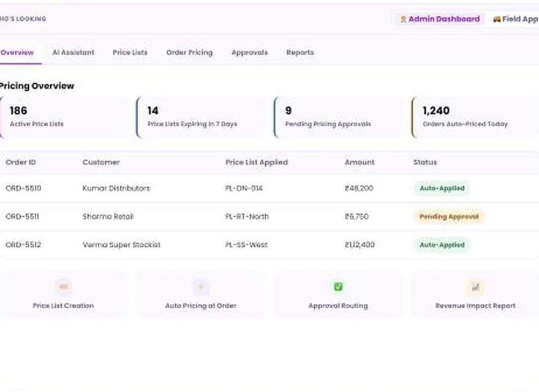Switch to the Field App view
This screenshot has width=539, height=392.
(515, 19)
